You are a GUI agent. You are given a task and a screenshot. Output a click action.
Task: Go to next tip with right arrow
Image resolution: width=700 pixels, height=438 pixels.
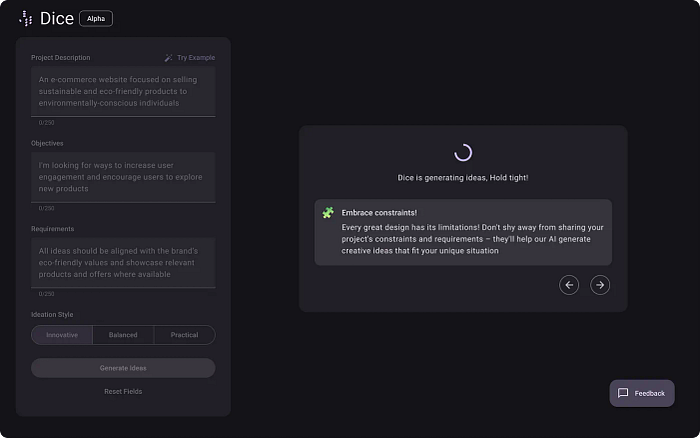pos(600,285)
